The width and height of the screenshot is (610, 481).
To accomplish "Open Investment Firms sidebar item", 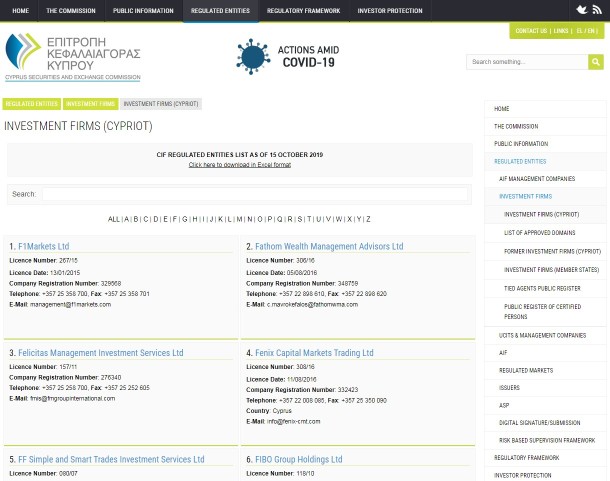I will click(x=545, y=197).
